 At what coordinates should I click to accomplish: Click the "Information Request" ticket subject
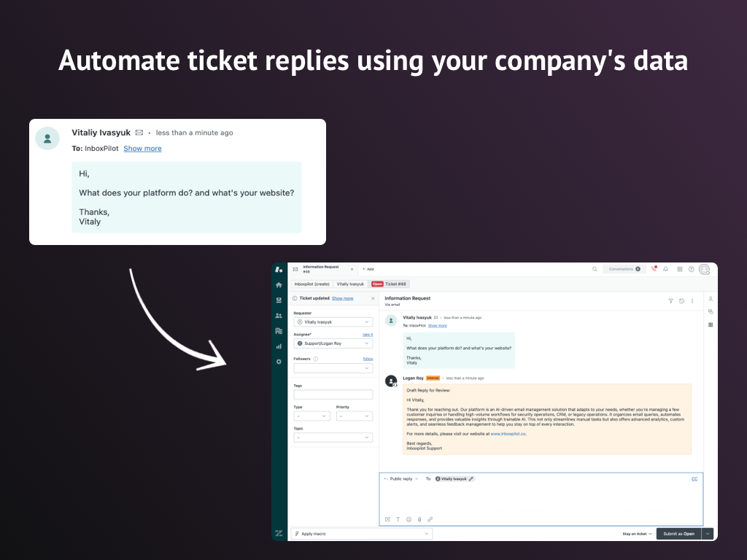(x=408, y=298)
